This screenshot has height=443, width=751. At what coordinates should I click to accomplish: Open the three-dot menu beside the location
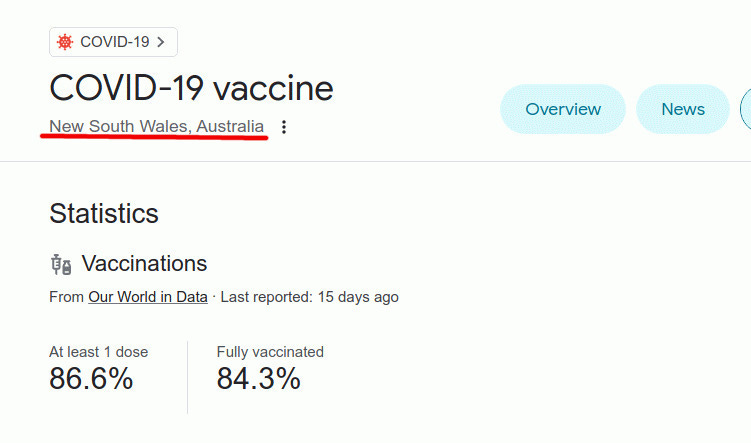click(x=284, y=127)
